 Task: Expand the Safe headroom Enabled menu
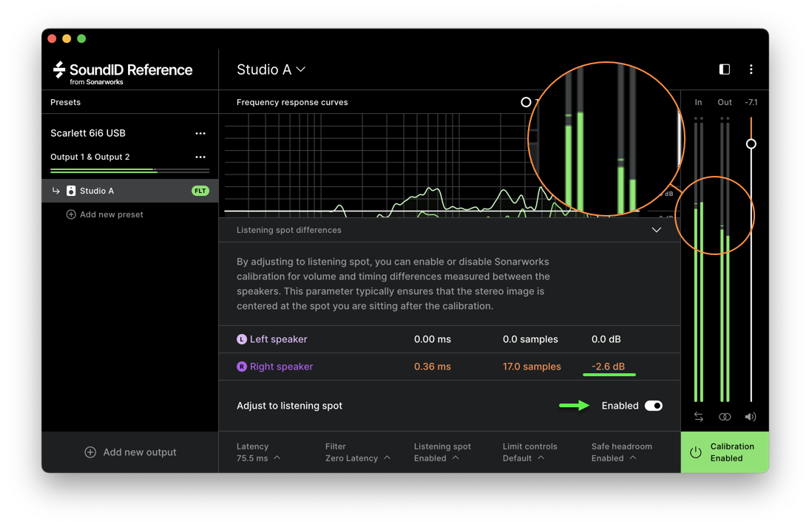point(621,452)
